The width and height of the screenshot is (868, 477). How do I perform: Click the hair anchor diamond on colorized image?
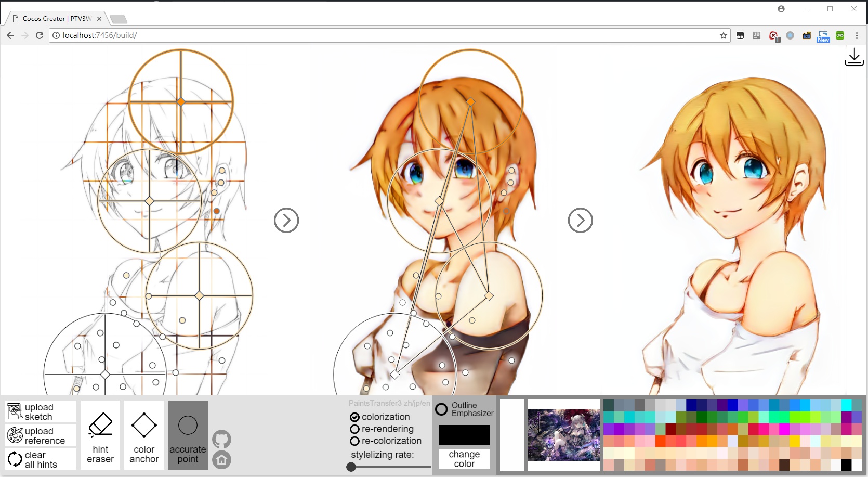470,101
